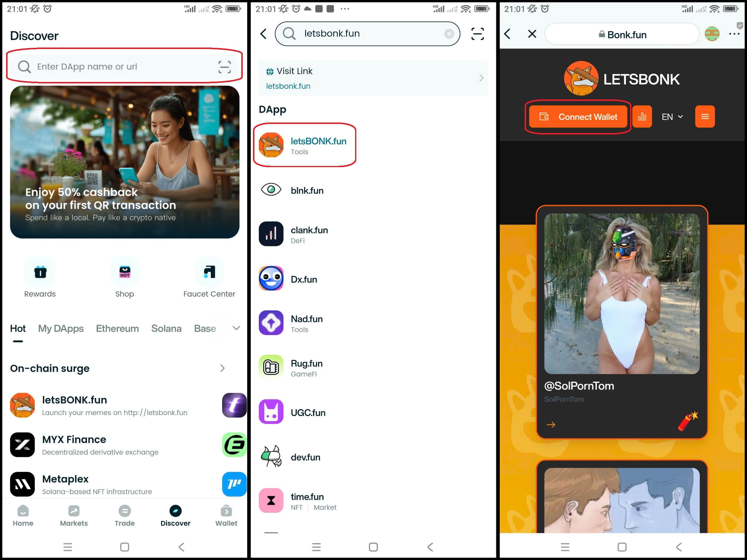Tap the Bonk.fun address bar
Screen dimensions: 747x560
(x=622, y=34)
